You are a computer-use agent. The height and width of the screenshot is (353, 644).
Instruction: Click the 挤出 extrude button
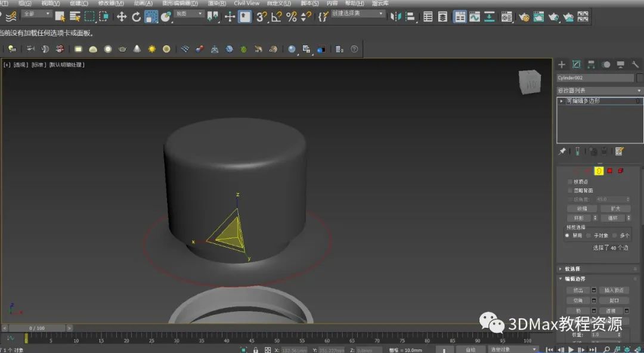point(578,290)
